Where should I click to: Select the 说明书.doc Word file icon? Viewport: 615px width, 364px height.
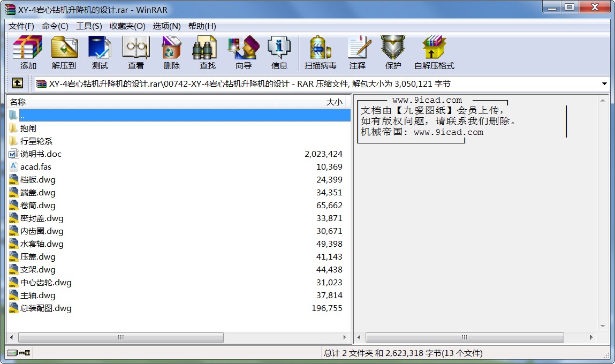[x=13, y=154]
